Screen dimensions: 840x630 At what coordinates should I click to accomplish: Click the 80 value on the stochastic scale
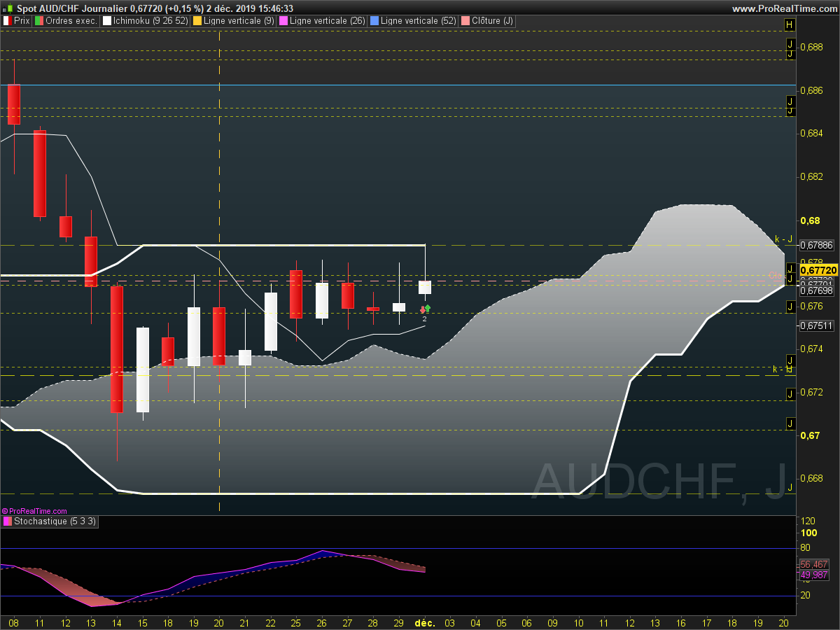point(805,547)
